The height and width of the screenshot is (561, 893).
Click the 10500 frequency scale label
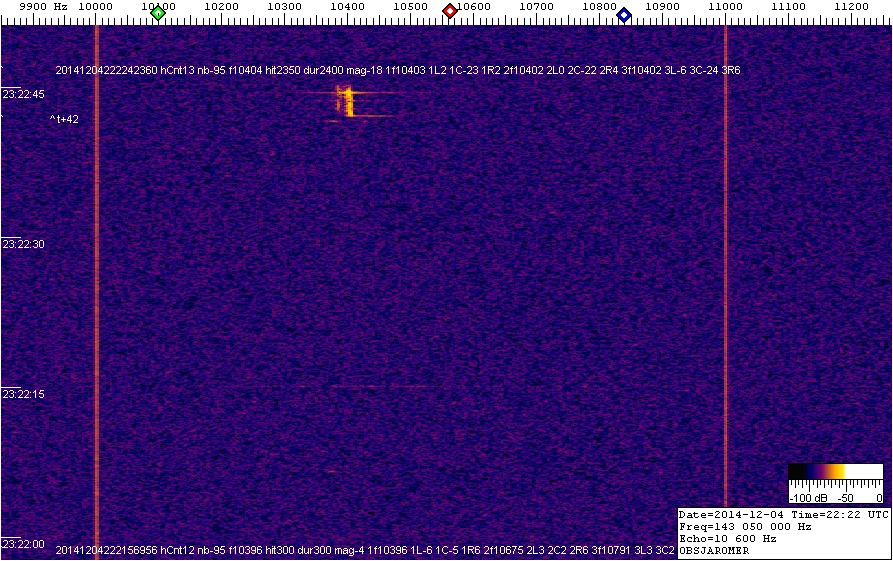pos(410,7)
